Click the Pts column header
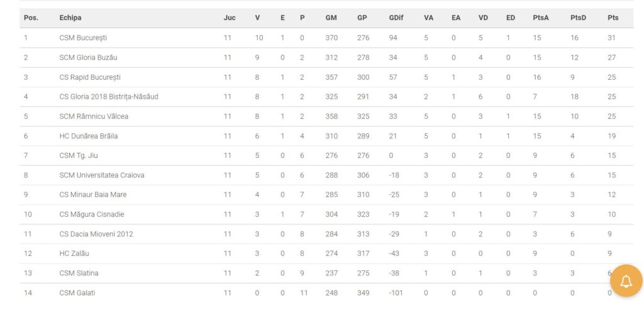Viewport: 644px width, 310px height. [x=613, y=18]
